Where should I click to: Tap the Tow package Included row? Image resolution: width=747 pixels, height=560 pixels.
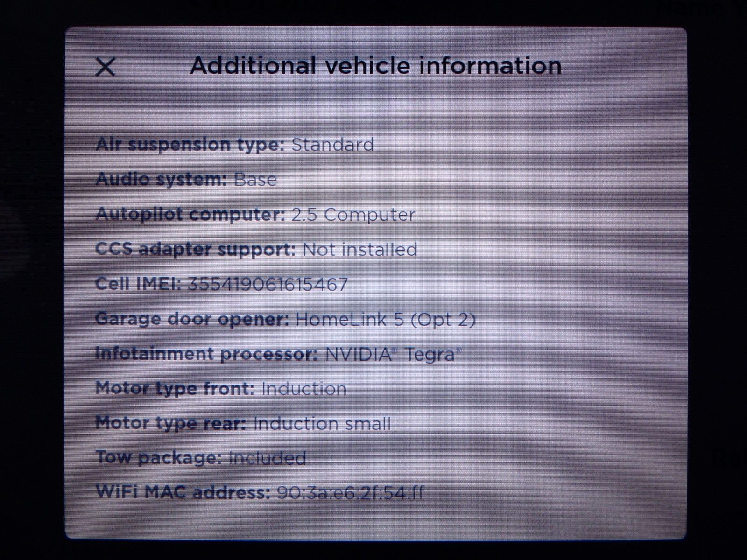point(201,458)
